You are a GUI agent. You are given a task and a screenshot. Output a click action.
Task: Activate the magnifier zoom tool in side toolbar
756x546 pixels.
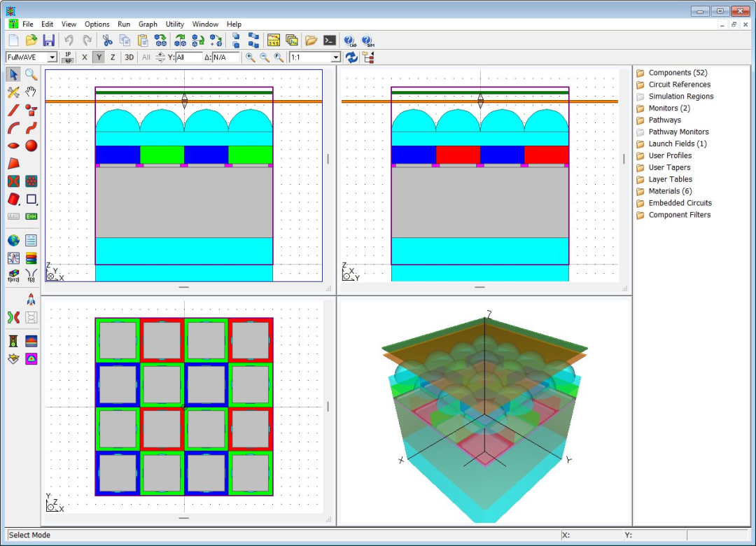click(x=31, y=74)
